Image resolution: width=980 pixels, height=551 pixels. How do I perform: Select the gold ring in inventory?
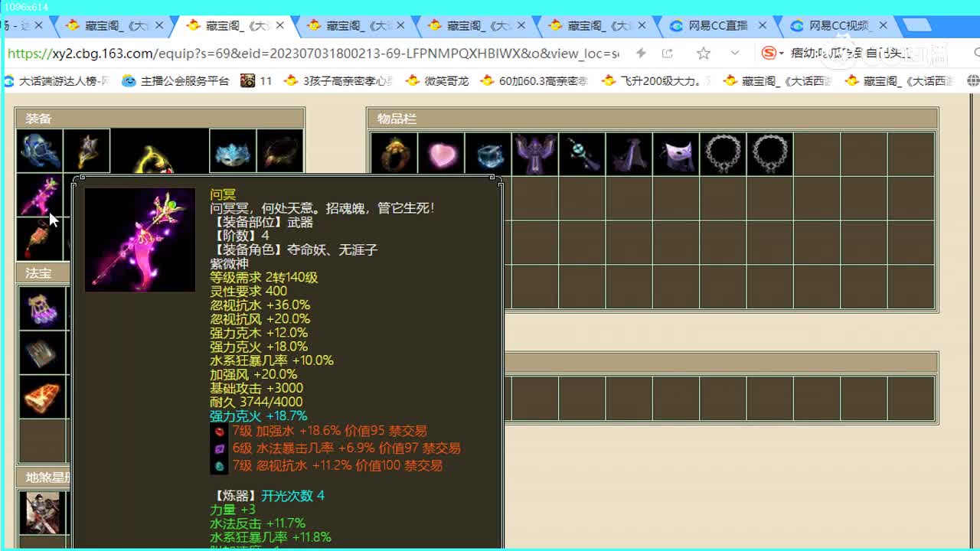pos(395,154)
